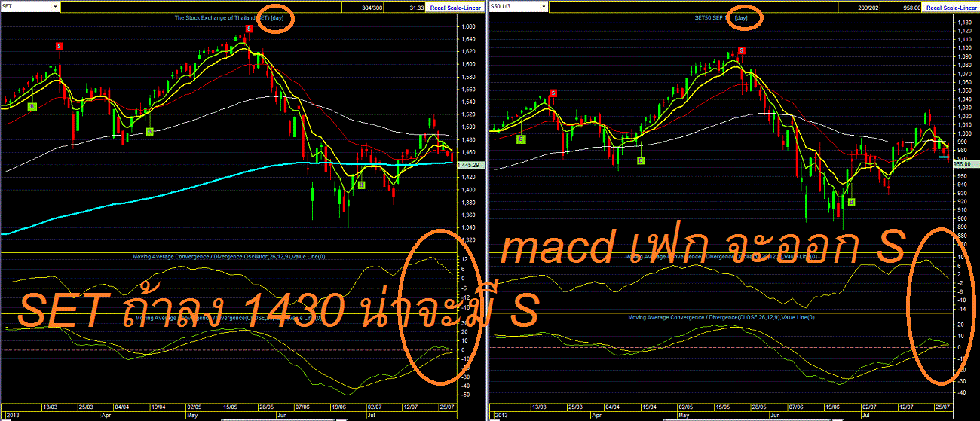The height and width of the screenshot is (421, 980).
Task: Click the red S sell marker in March on the SET chart
Action: (60, 46)
